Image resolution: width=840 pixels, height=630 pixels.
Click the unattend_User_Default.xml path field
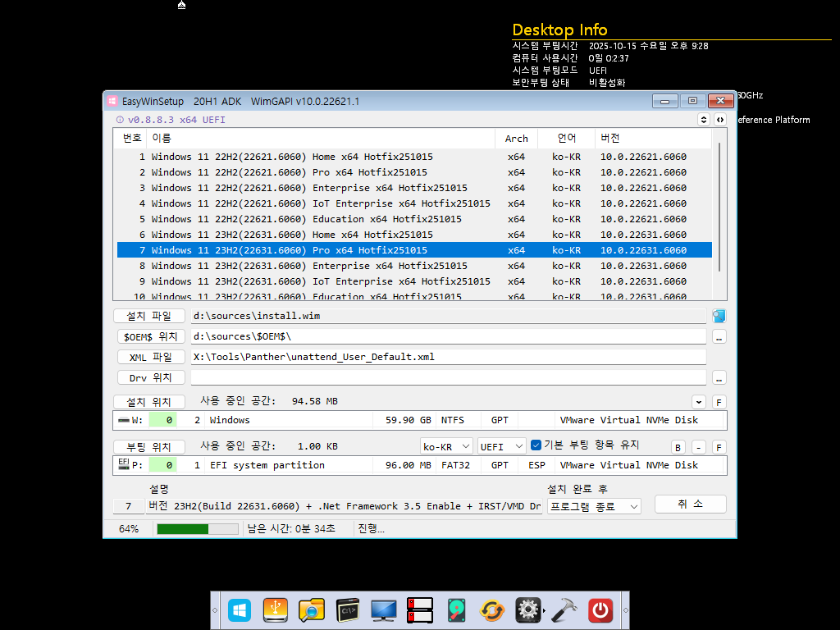coord(449,357)
